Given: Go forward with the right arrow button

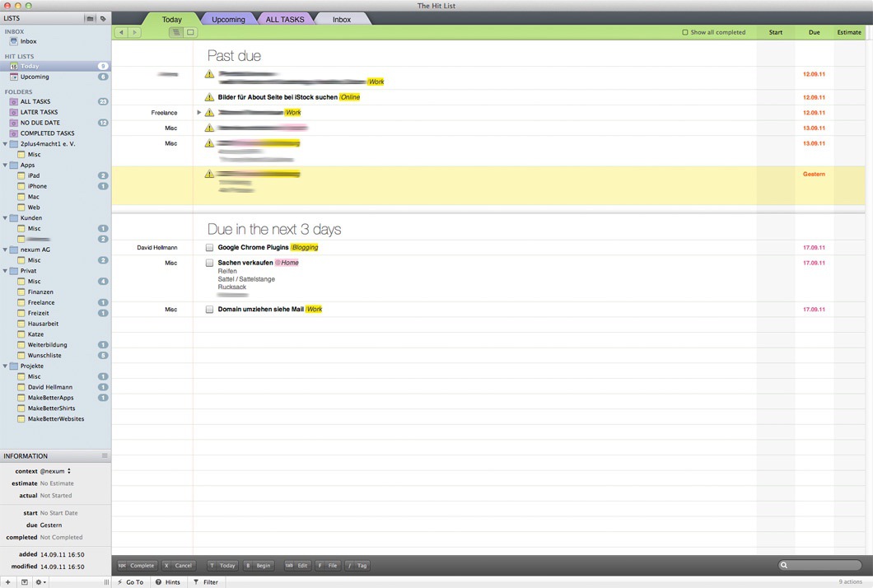Looking at the screenshot, I should tap(135, 32).
